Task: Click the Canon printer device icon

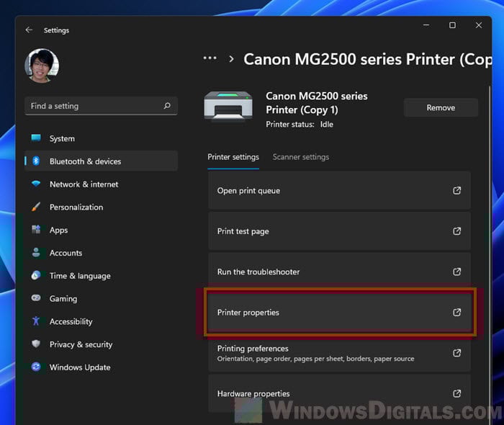Action: (x=228, y=107)
